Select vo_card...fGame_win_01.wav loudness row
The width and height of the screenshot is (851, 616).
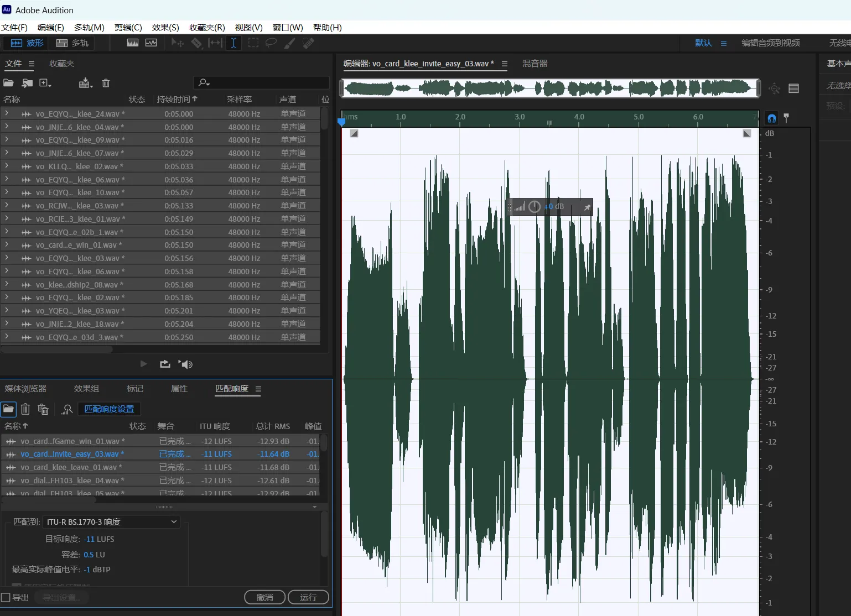(x=160, y=441)
